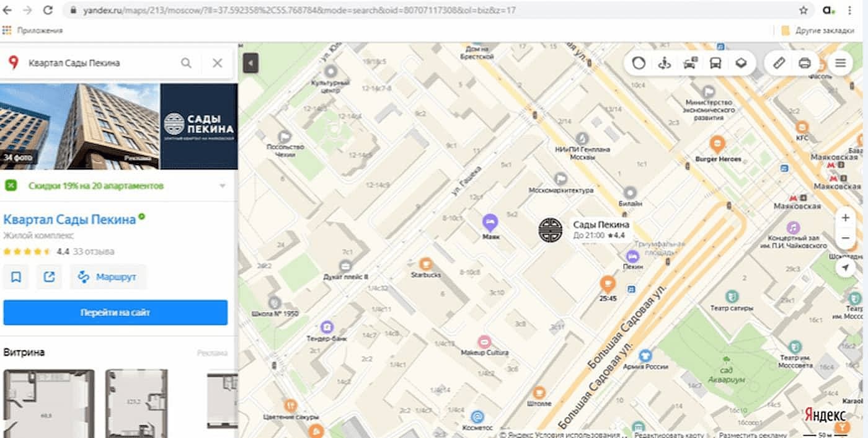This screenshot has width=868, height=438.
Task: Open the Театр сатиры marker
Action: click(732, 297)
